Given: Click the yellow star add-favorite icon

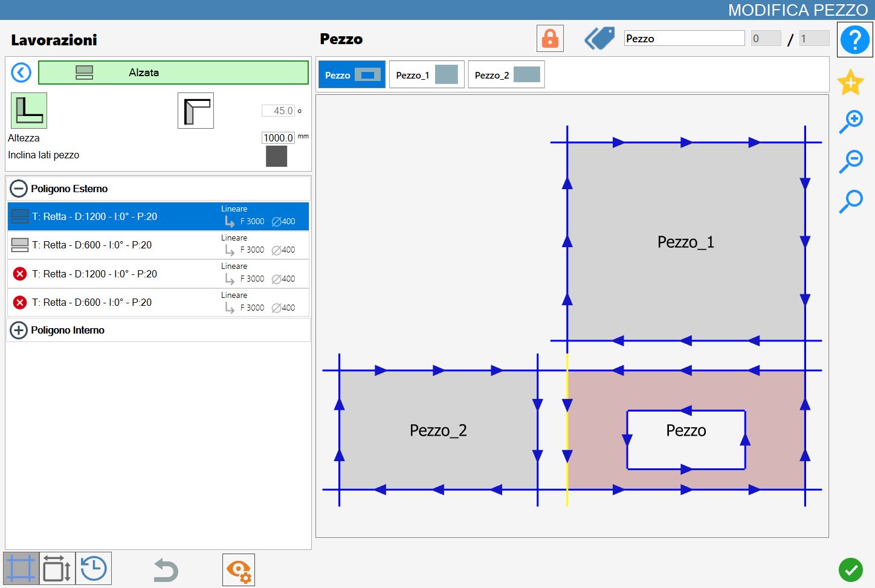Looking at the screenshot, I should [850, 82].
